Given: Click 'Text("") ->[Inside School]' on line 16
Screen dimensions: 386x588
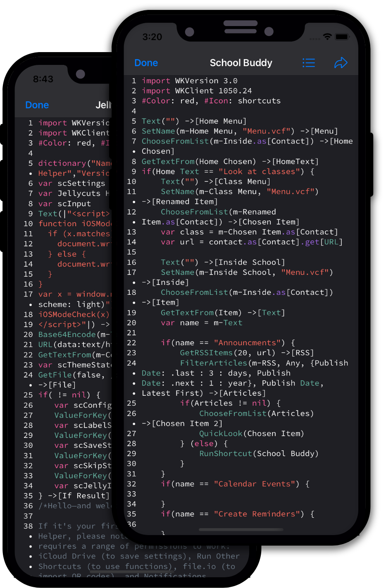Looking at the screenshot, I should point(223,262).
